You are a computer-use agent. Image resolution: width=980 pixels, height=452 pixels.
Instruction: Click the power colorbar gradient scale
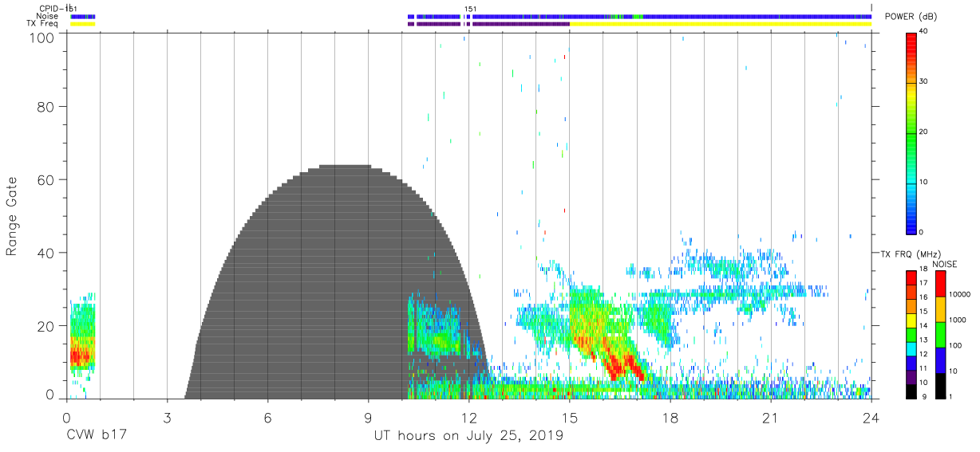tap(911, 132)
